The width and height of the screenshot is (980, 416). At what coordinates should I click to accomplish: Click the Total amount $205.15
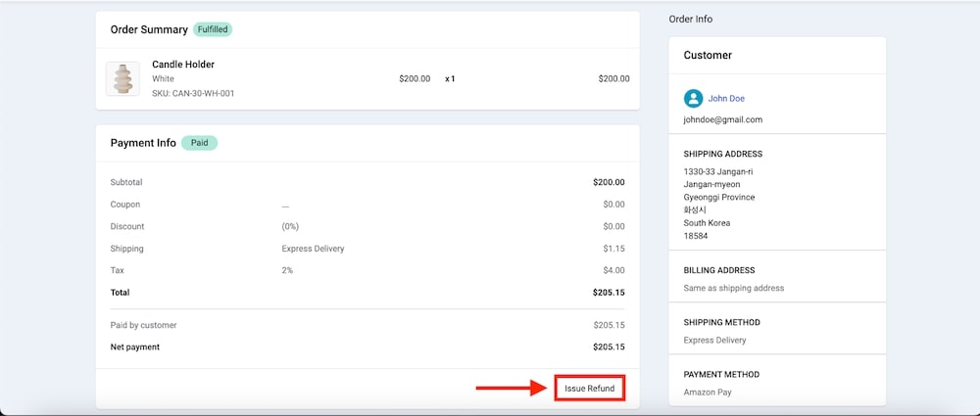tap(608, 293)
